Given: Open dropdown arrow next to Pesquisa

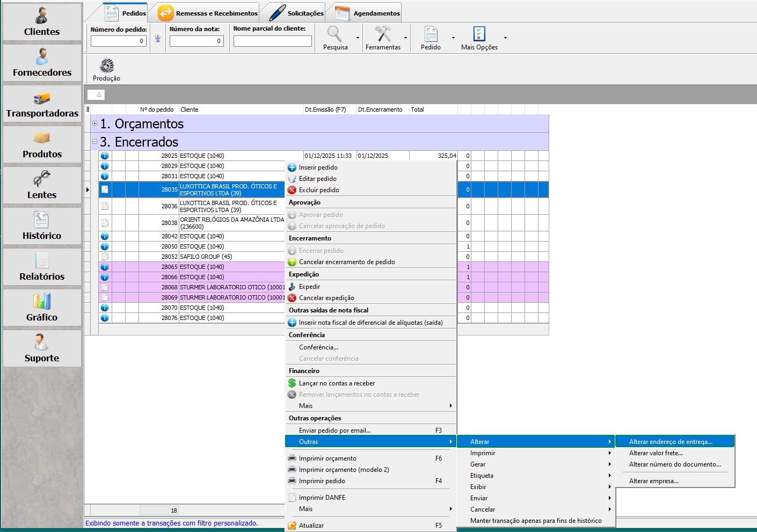Looking at the screenshot, I should (x=358, y=38).
